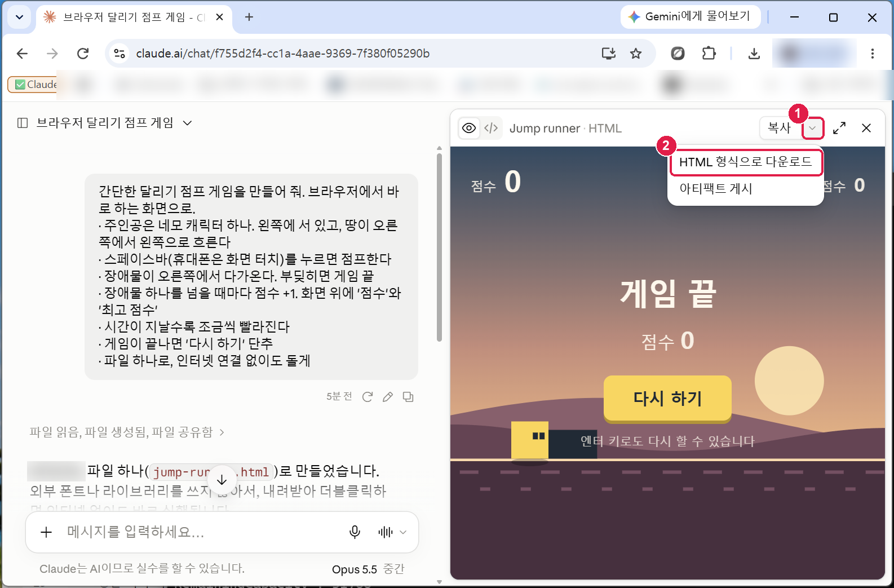This screenshot has width=894, height=588.
Task: Click the install app icon in address bar
Action: [609, 54]
